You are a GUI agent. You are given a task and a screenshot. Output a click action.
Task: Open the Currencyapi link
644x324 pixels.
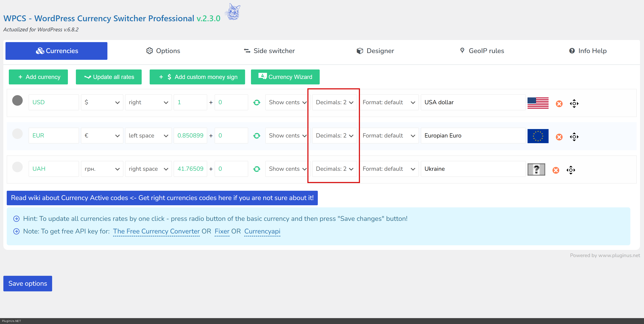[x=262, y=231]
